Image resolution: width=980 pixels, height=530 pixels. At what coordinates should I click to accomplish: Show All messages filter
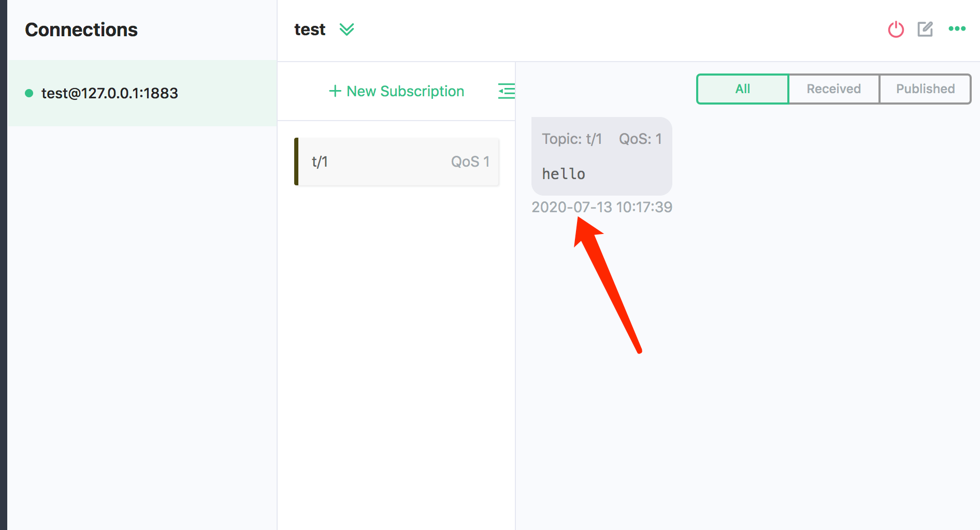click(x=742, y=89)
